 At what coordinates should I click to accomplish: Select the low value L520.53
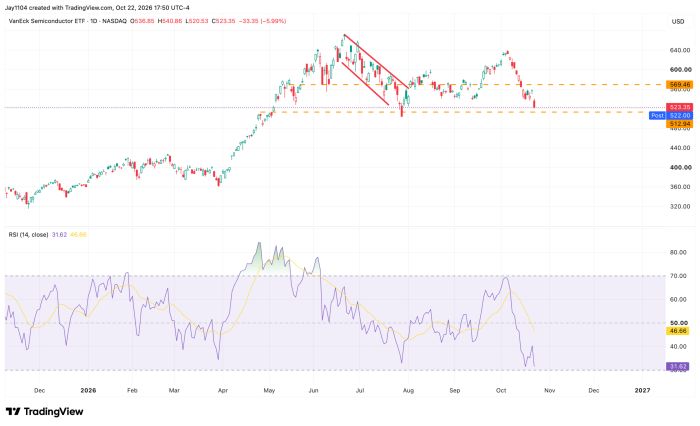(196, 21)
